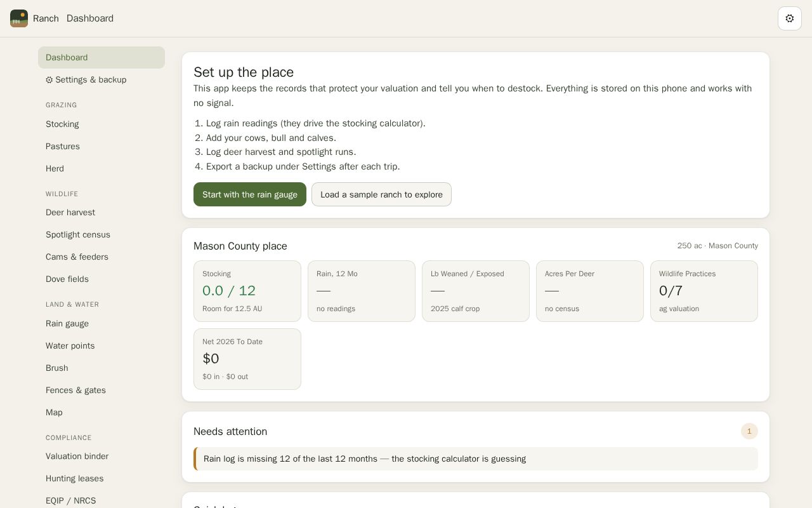Screen dimensions: 812x508
Task: Open Hunting leases
Action: pyautogui.click(x=101, y=478)
